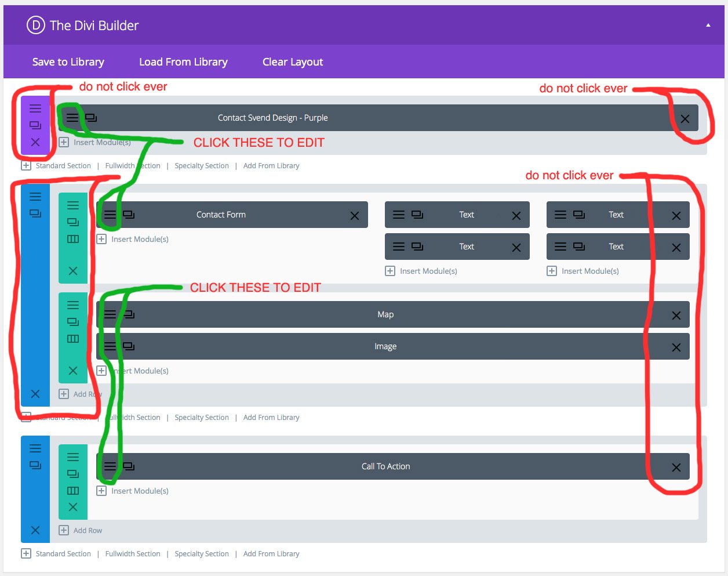Image resolution: width=728 pixels, height=576 pixels.
Task: Delete the green row holding Contact Form
Action: coord(73,271)
